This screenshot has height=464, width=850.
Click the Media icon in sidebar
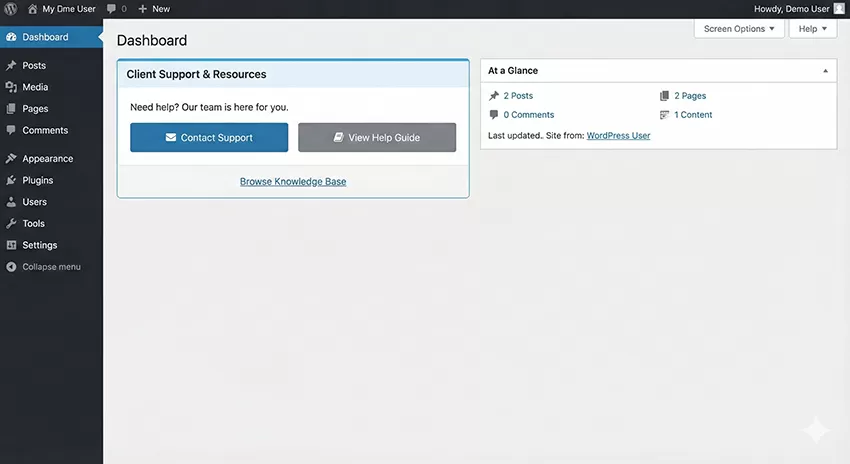tap(11, 87)
